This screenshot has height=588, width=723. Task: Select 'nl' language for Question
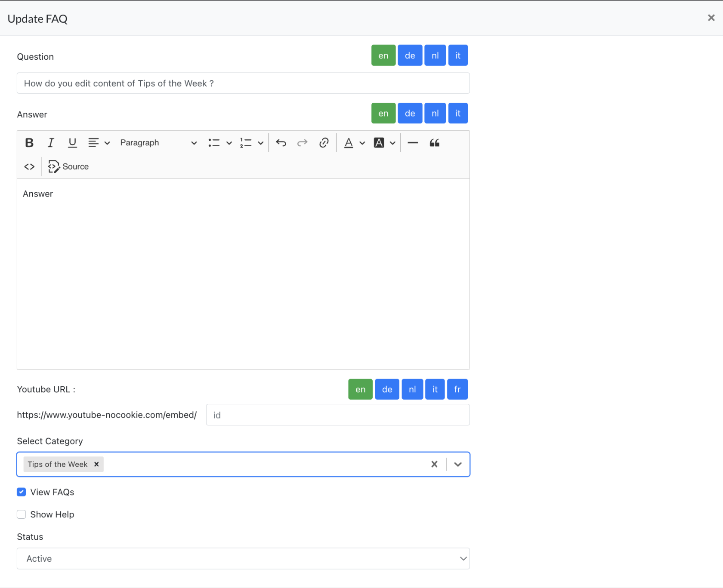tap(435, 55)
